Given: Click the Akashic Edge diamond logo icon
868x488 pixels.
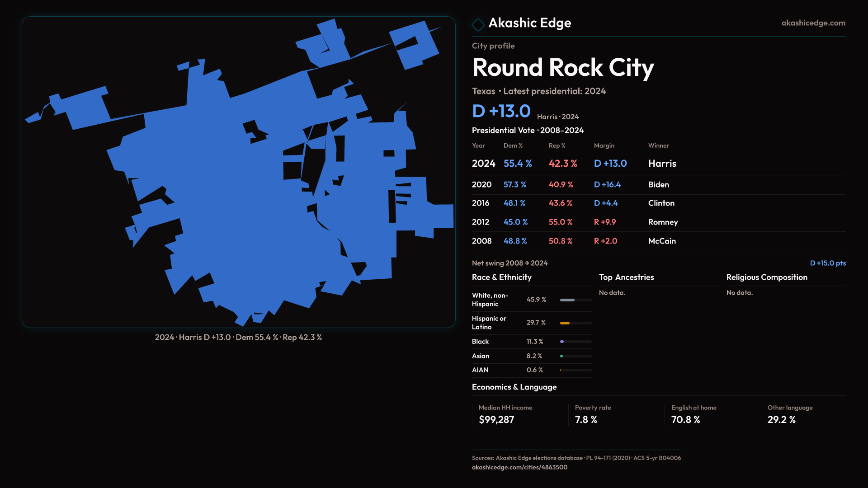Looking at the screenshot, I should tap(478, 24).
